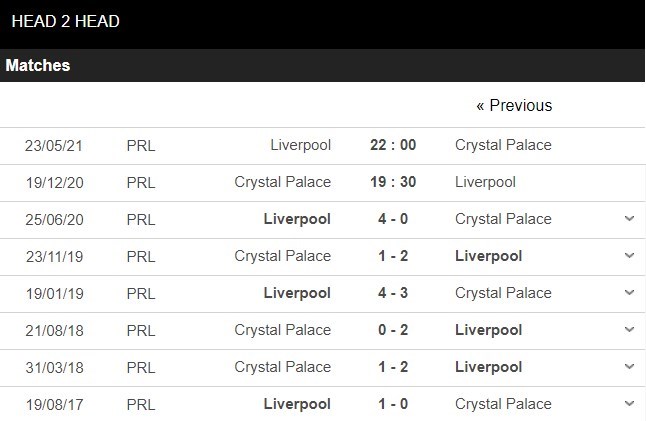Click the HEAD 2 HEAD title
Viewport: 646px width, 421px height.
point(66,21)
